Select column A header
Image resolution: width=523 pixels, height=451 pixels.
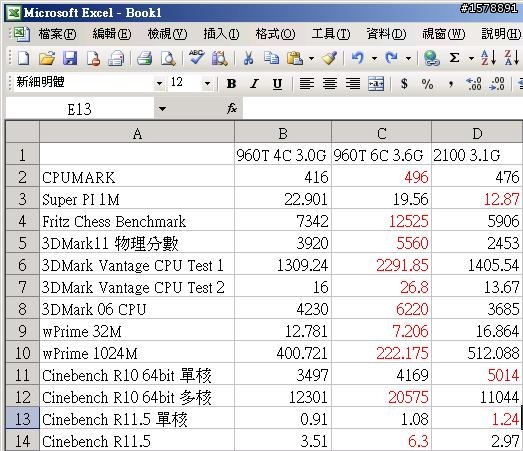pyautogui.click(x=137, y=133)
